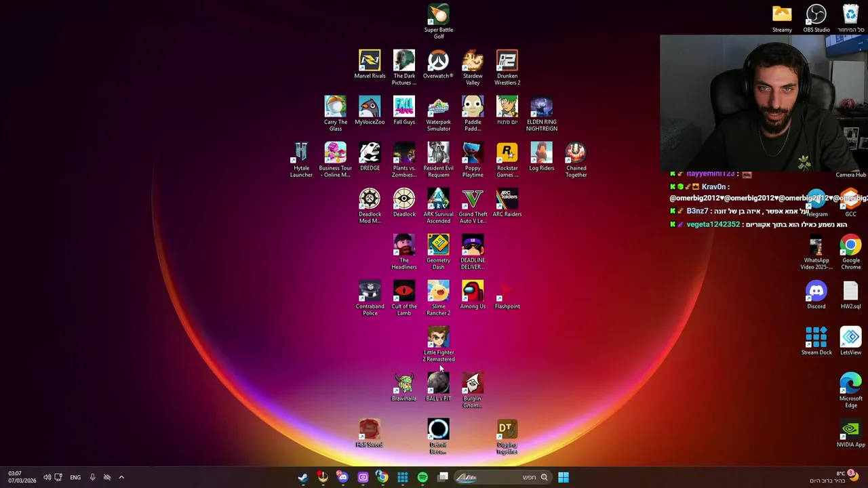This screenshot has width=868, height=488.
Task: Open the ELDEN RING NIGHTREIGN shortcut
Action: [542, 114]
